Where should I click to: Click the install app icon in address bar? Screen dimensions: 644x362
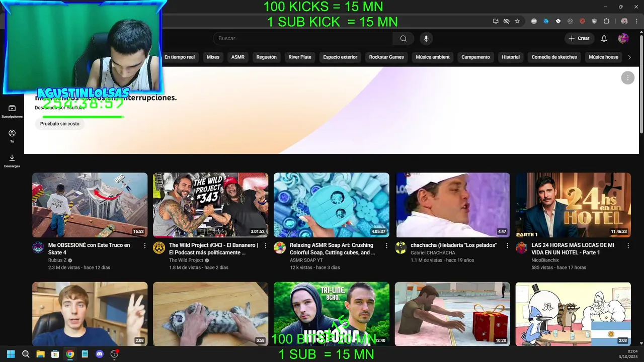496,21
